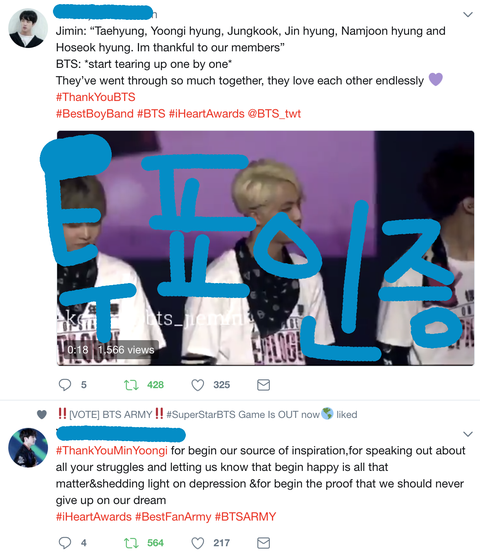480x557 pixels.
Task: Open the #iHeartAwards hashtag in first tweet
Action: coord(206,114)
